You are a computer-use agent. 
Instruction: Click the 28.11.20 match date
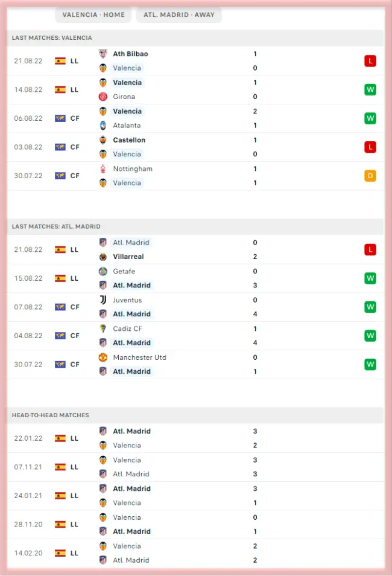point(29,525)
